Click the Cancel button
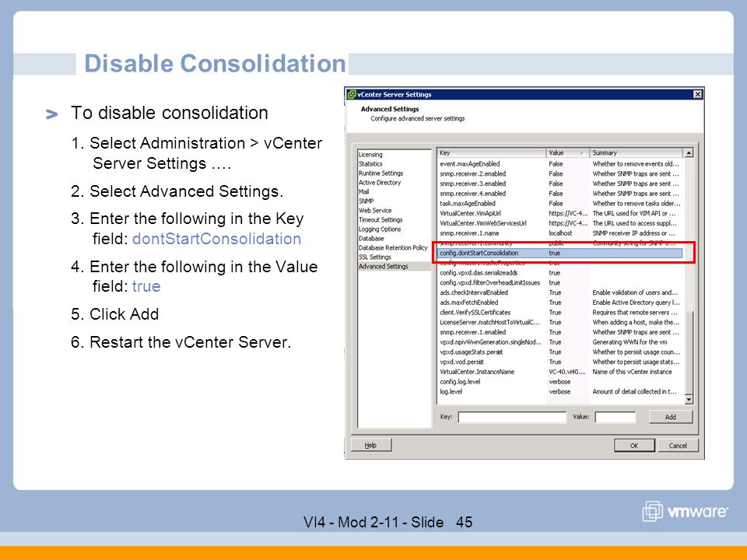The width and height of the screenshot is (747, 560). pos(678,446)
